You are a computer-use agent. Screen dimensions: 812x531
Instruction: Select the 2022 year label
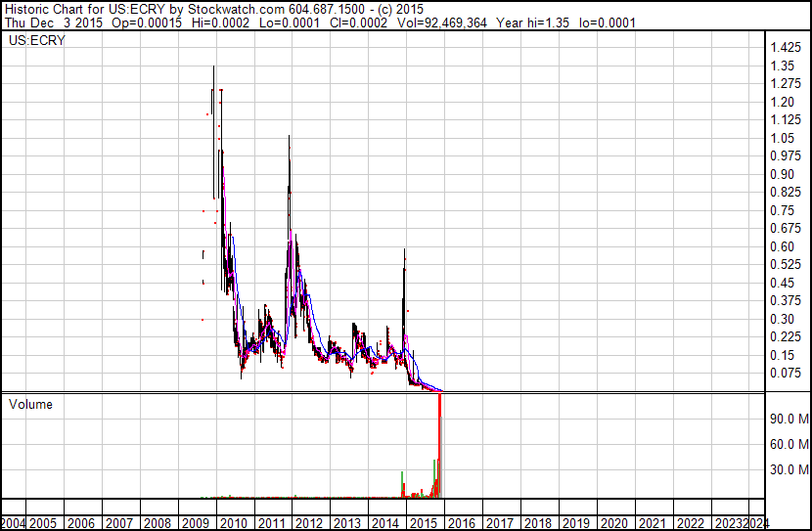[x=691, y=523]
